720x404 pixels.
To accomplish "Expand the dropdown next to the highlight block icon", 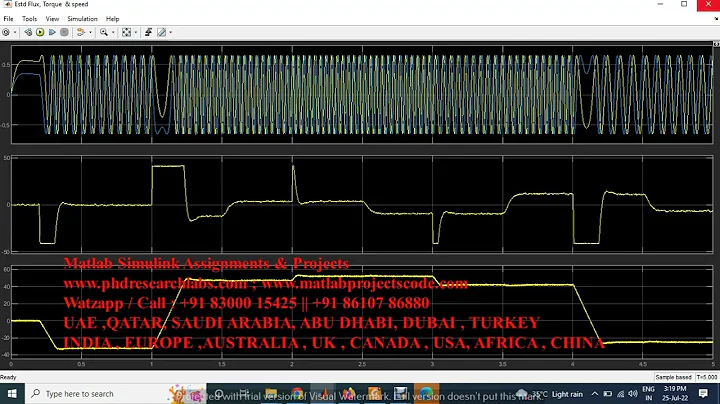I will pyautogui.click(x=90, y=32).
